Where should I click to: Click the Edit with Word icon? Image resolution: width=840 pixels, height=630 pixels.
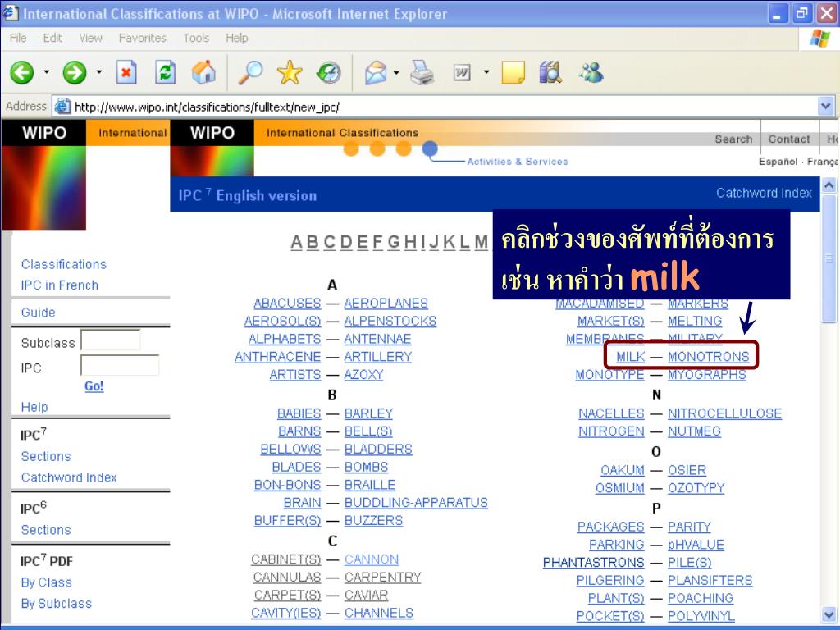click(462, 72)
